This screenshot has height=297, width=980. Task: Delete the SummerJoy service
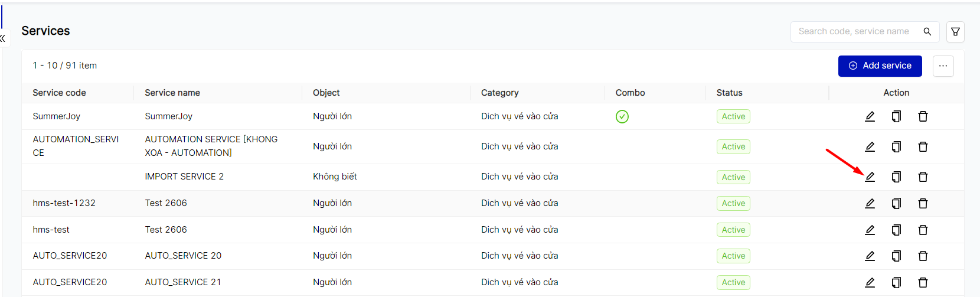point(923,116)
